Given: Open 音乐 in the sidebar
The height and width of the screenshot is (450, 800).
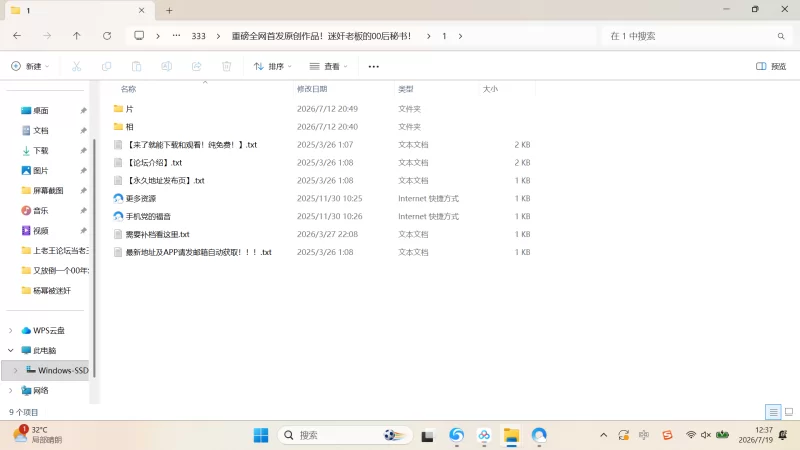Looking at the screenshot, I should (41, 210).
